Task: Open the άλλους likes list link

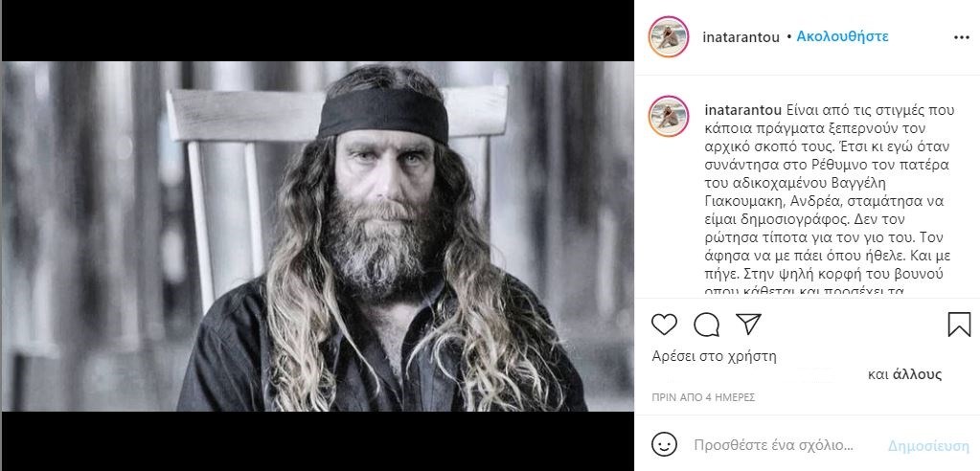Action: [918, 374]
